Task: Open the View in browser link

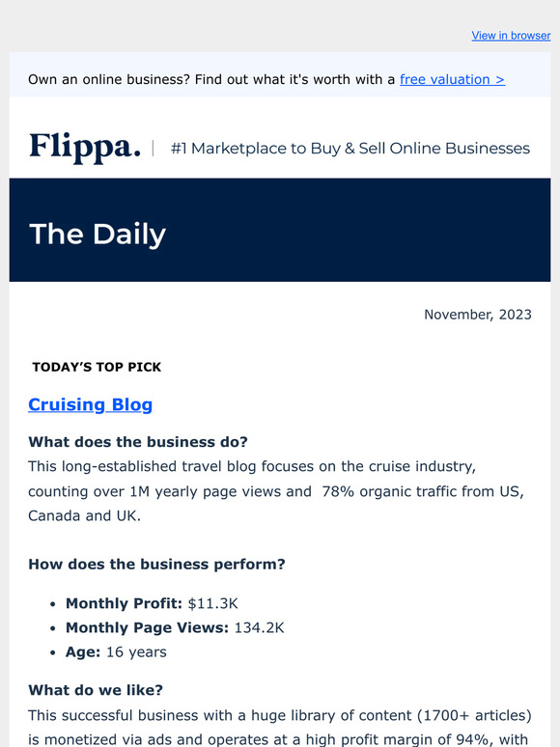Action: tap(511, 36)
